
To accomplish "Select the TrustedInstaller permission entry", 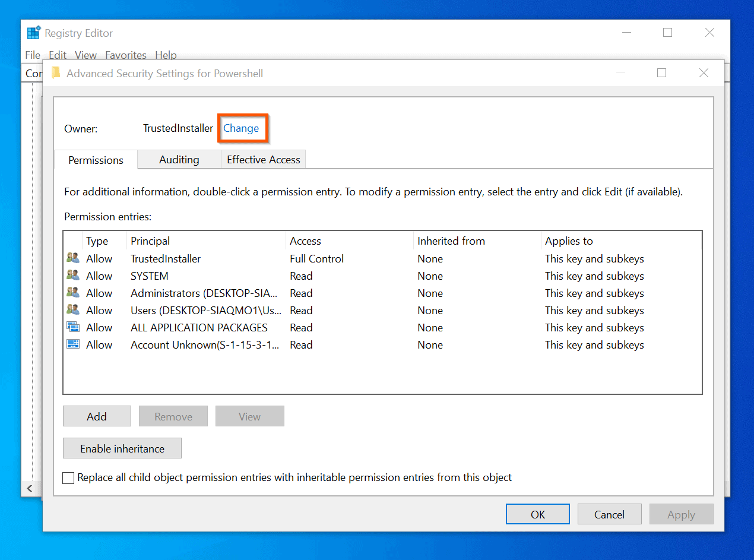I will [382, 259].
